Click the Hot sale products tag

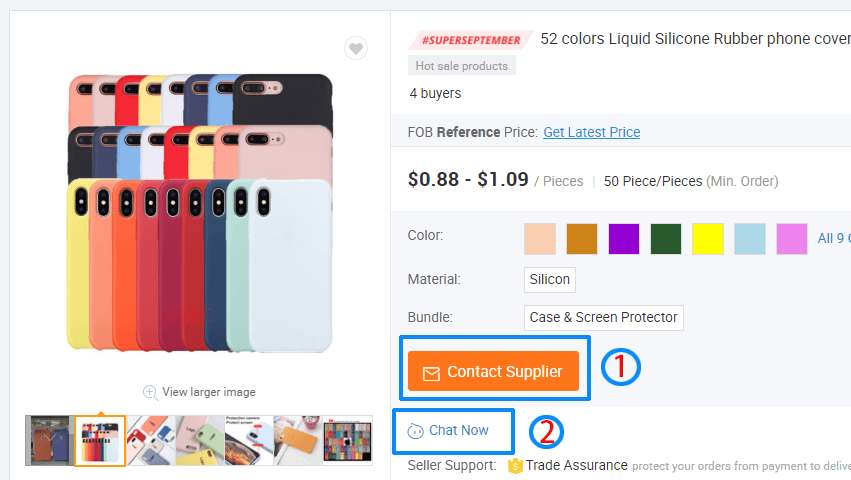coord(462,66)
